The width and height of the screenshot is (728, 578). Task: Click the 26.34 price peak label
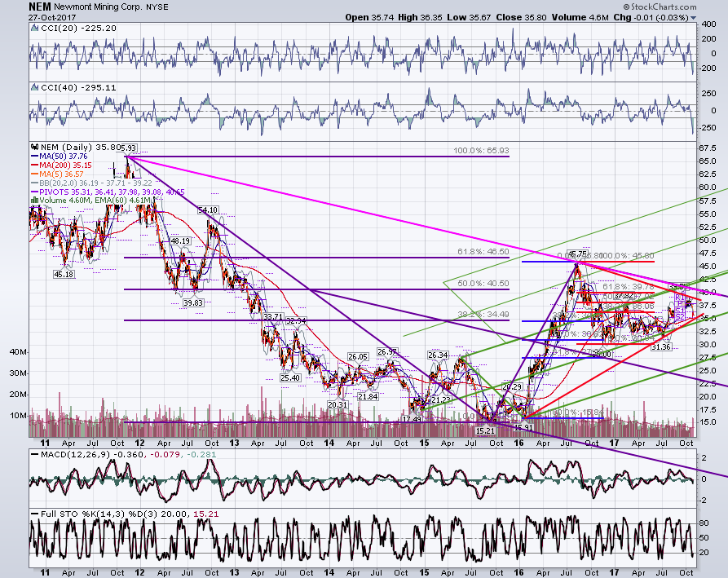point(438,355)
